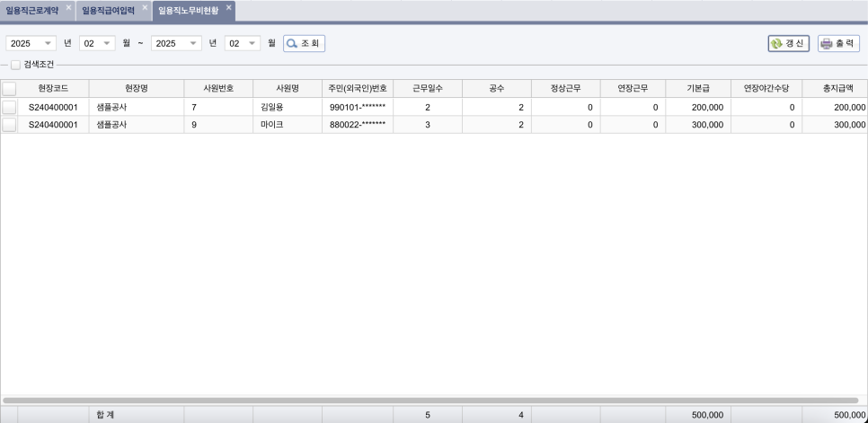The width and height of the screenshot is (868, 423).
Task: Sort by the 현장명 column header
Action: point(137,89)
